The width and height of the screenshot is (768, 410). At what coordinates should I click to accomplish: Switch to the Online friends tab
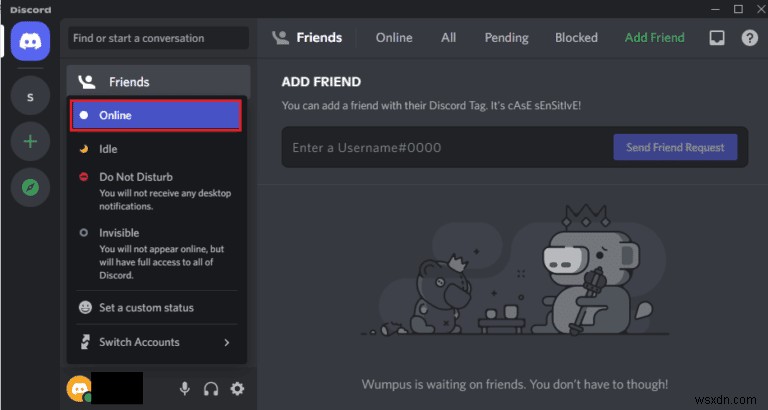(x=394, y=38)
